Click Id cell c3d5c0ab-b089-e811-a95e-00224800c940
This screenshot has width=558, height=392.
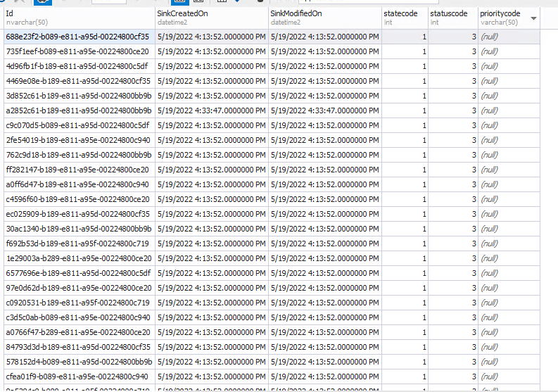click(80, 317)
